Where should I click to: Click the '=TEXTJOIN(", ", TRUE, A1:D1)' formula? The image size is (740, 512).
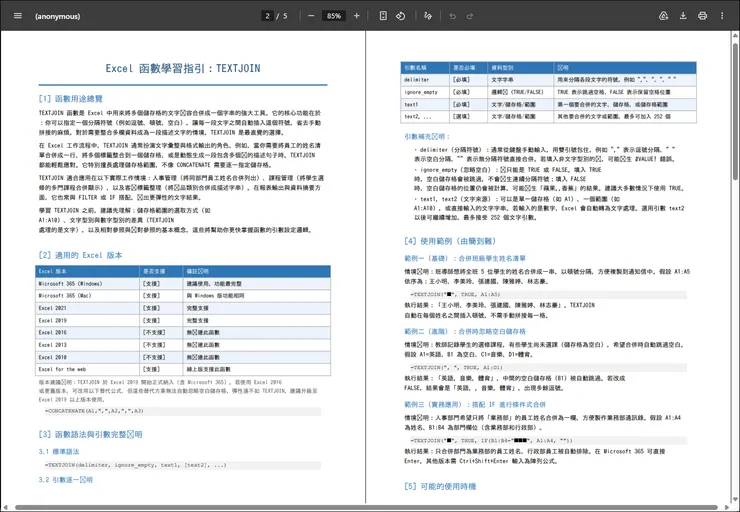(x=457, y=368)
